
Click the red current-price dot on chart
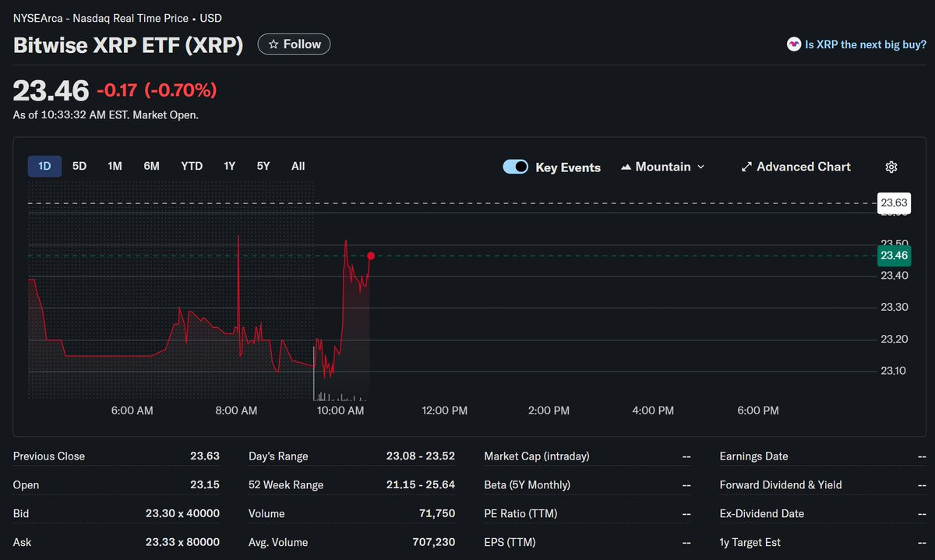[x=371, y=255]
